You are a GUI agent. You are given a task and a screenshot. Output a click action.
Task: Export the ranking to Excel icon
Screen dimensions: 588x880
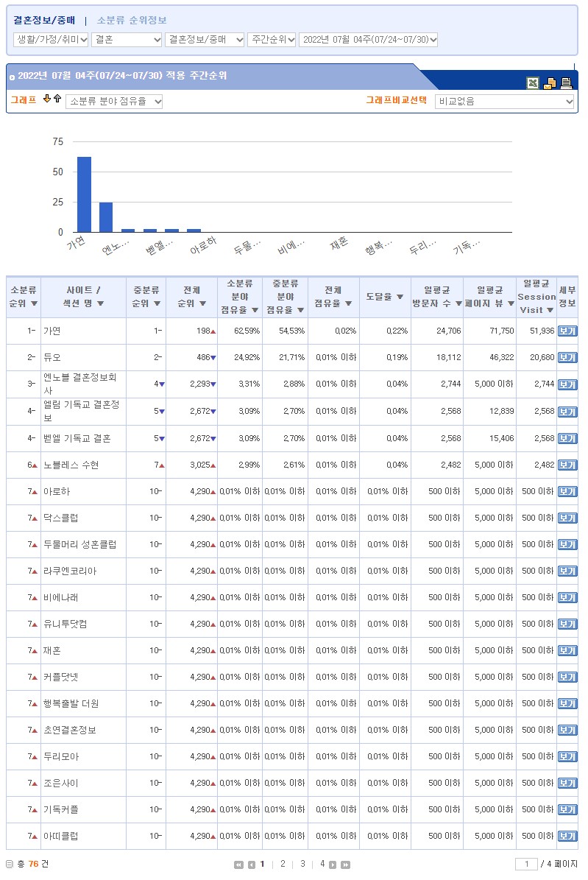tap(533, 83)
